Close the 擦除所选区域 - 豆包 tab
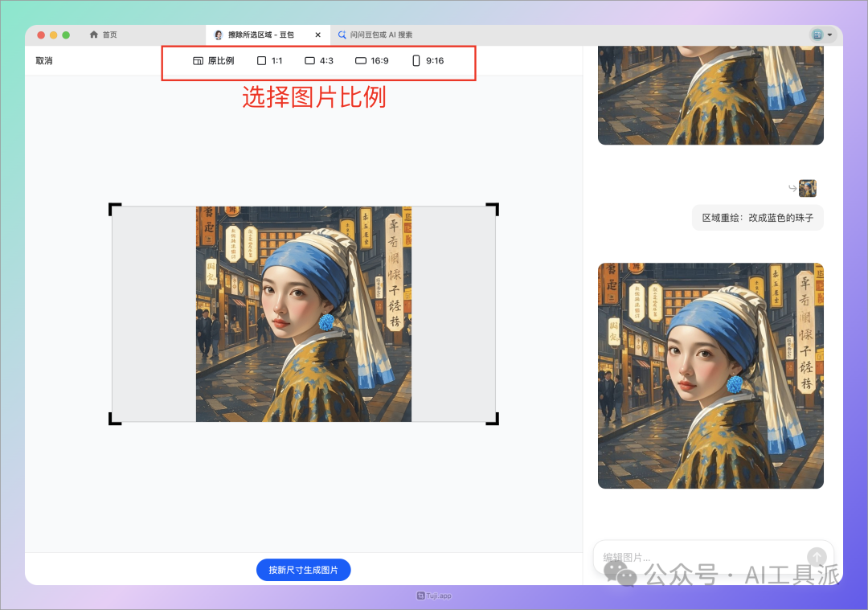This screenshot has height=610, width=868. point(317,35)
